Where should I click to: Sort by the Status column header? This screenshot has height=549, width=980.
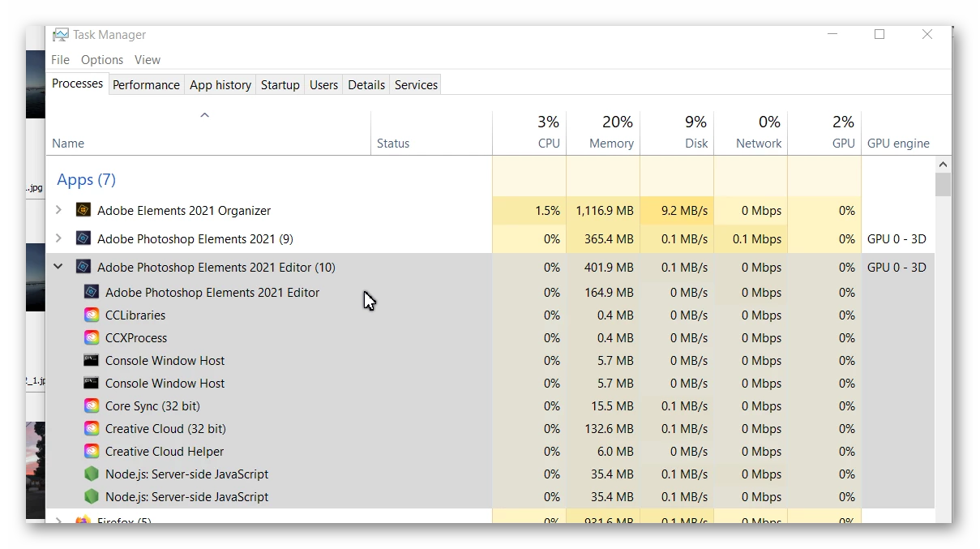[x=431, y=132]
